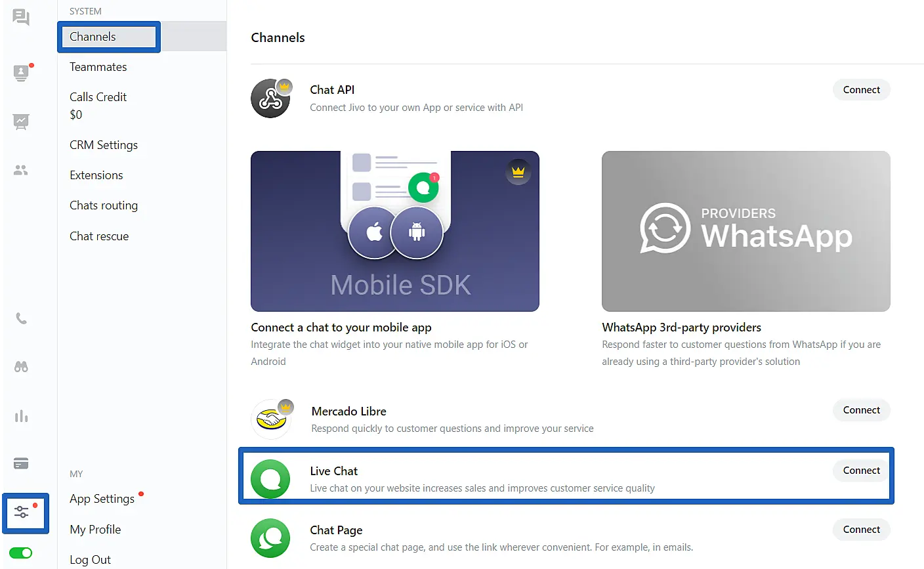924x569 pixels.
Task: Open Chats routing settings
Action: [x=104, y=205]
